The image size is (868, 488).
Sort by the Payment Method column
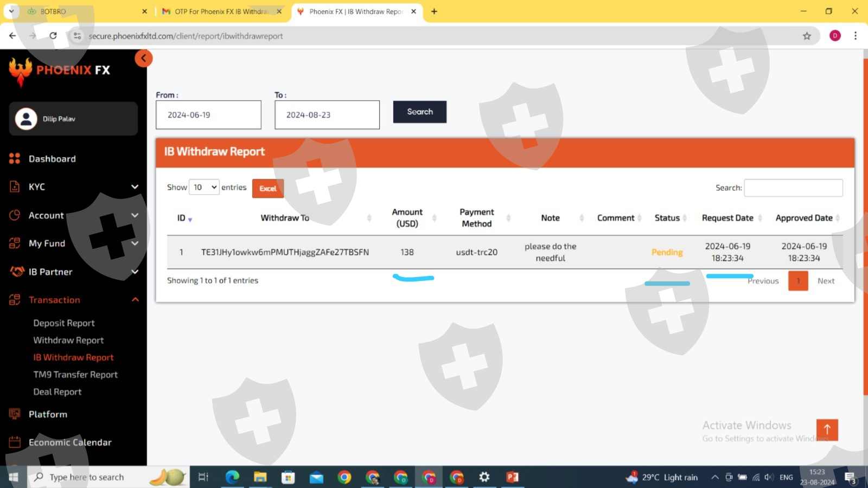click(x=477, y=218)
